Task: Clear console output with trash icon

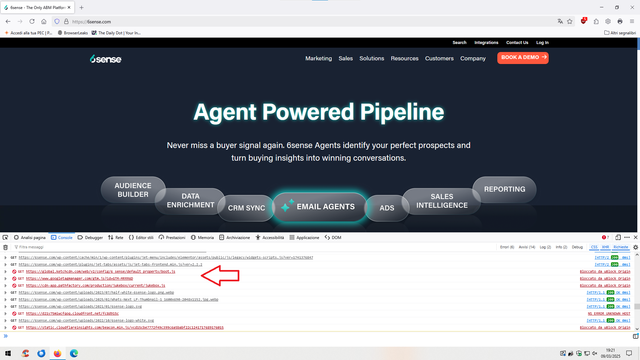Action: (5, 247)
